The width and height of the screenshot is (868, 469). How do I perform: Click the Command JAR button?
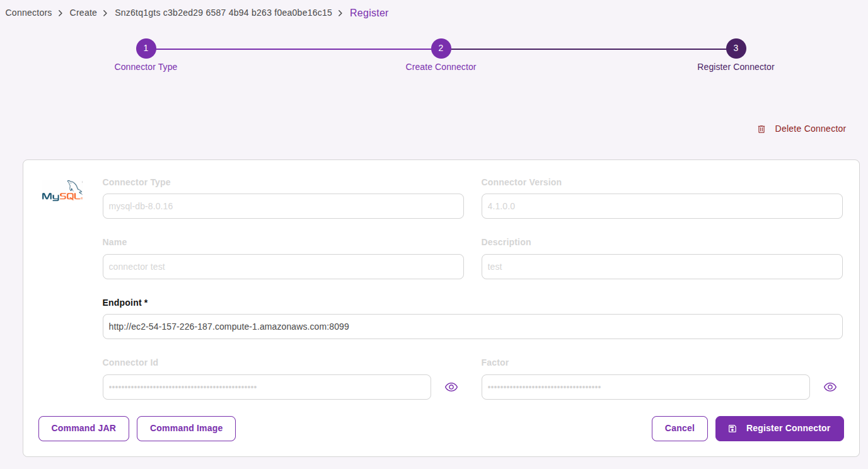[x=83, y=428]
